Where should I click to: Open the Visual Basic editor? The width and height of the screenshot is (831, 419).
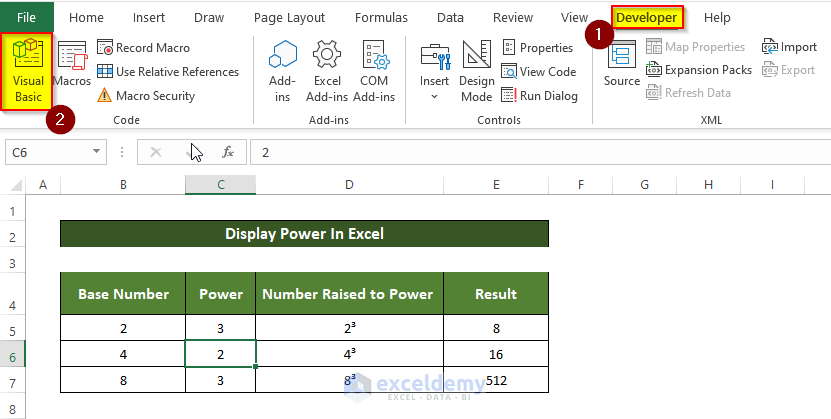(x=27, y=72)
